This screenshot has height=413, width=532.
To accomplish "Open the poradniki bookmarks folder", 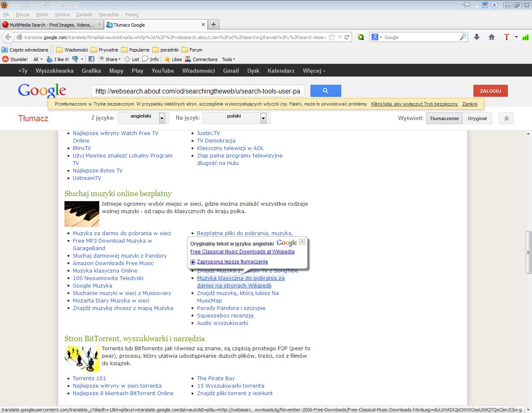I will click(x=165, y=50).
